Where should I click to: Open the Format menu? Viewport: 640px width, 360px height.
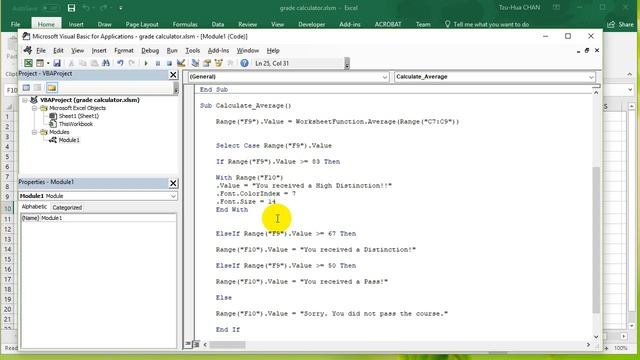click(x=124, y=51)
